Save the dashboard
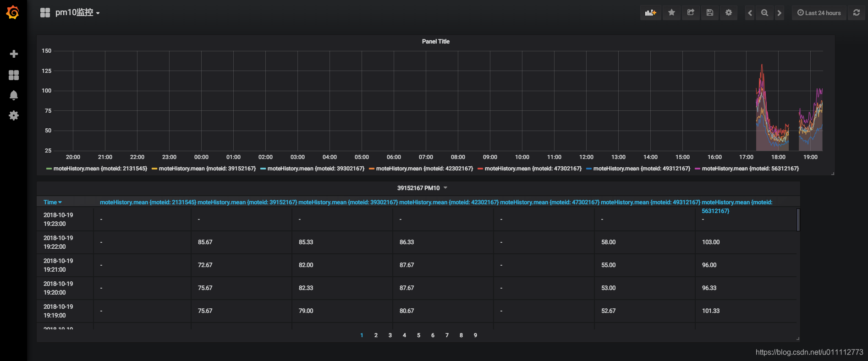This screenshot has width=868, height=361. (710, 13)
